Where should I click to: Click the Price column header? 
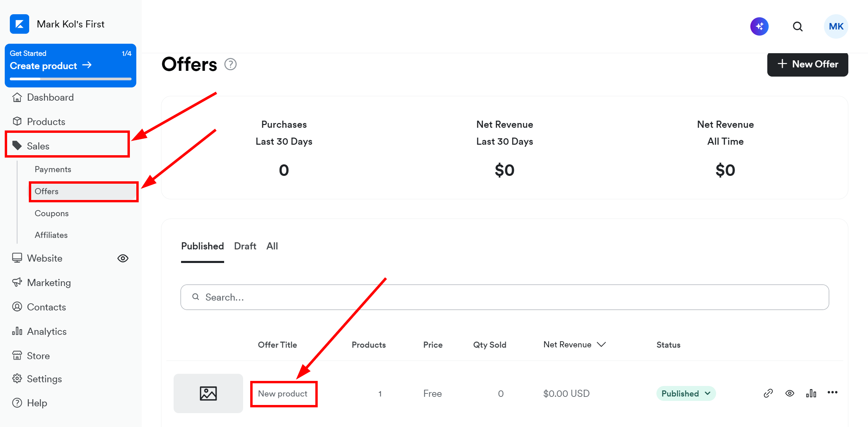click(x=433, y=345)
